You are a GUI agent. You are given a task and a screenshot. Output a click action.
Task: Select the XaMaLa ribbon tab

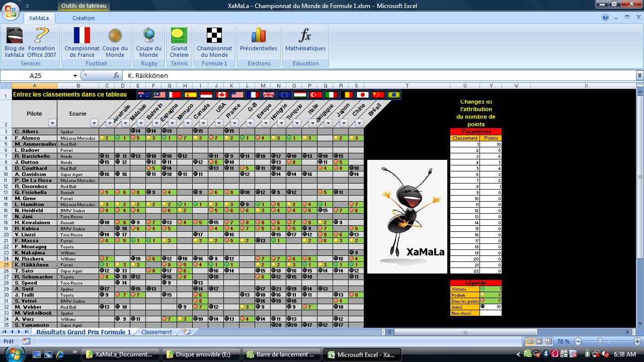pyautogui.click(x=39, y=18)
